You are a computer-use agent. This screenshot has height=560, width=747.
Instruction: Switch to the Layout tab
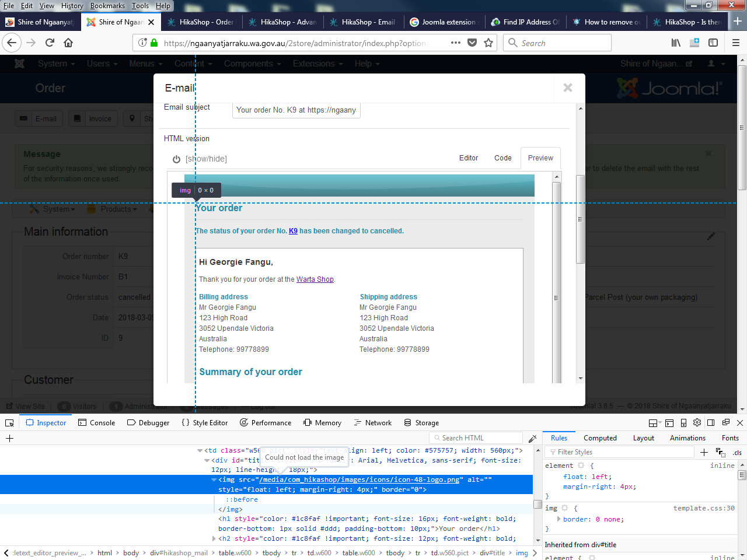pos(644,438)
